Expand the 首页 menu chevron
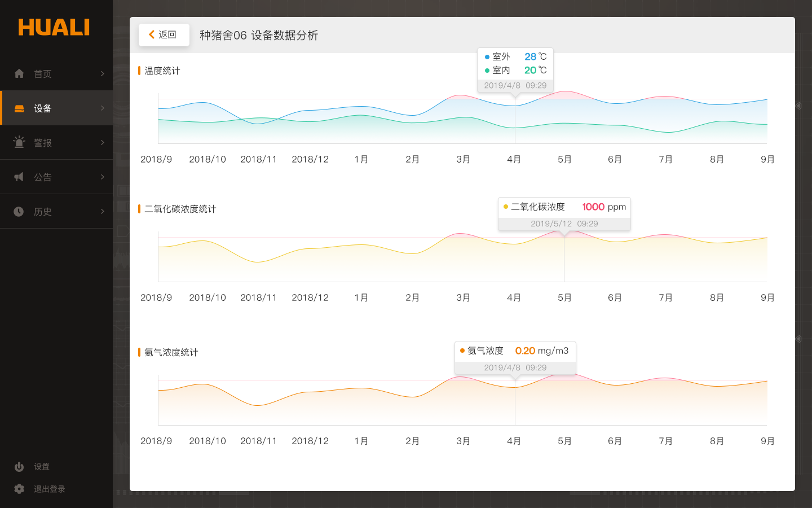This screenshot has height=508, width=812. [102, 73]
